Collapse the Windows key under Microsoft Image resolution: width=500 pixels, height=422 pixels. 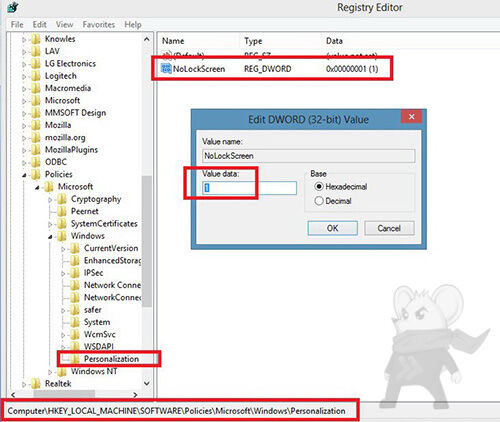[50, 237]
